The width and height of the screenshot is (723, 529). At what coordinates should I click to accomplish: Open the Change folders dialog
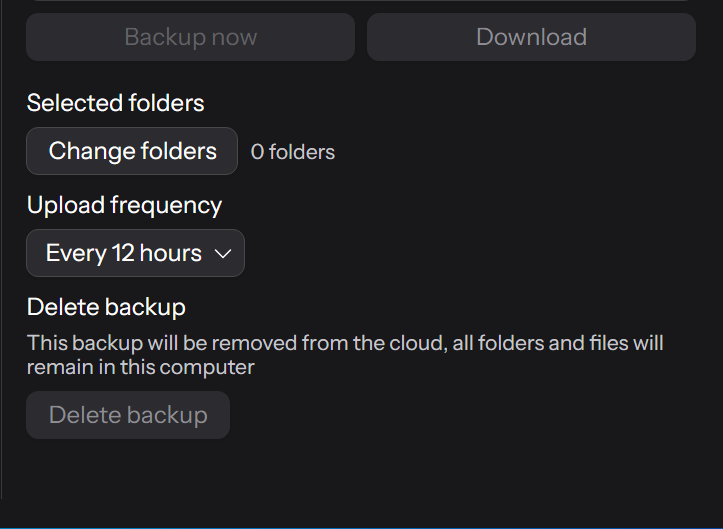(x=132, y=152)
